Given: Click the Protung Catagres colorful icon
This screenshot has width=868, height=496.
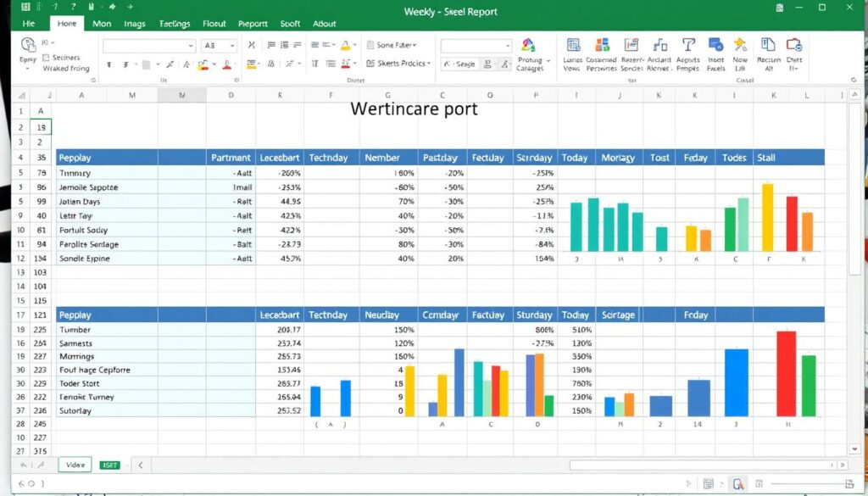Looking at the screenshot, I should [528, 46].
